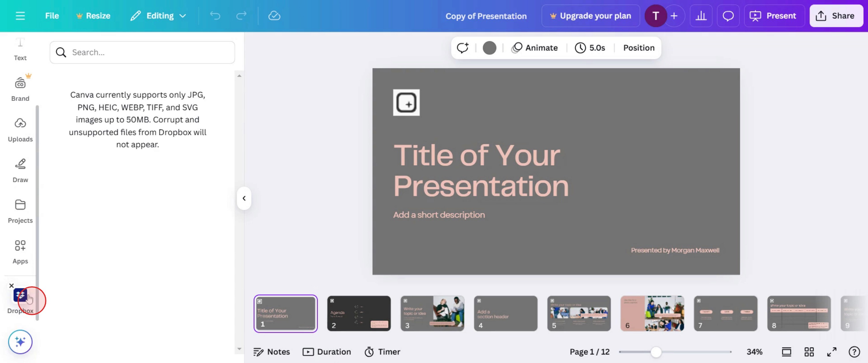The width and height of the screenshot is (868, 363).
Task: Open the 5.0s page timing options
Action: [x=590, y=48]
